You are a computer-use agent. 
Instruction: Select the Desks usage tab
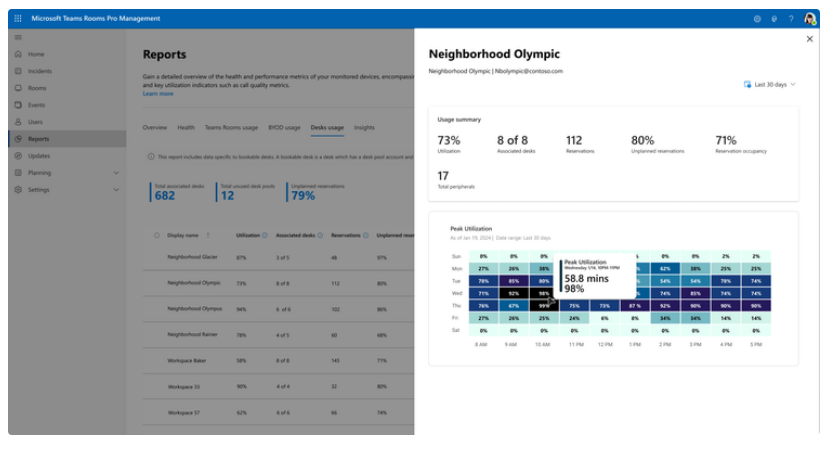coord(327,128)
